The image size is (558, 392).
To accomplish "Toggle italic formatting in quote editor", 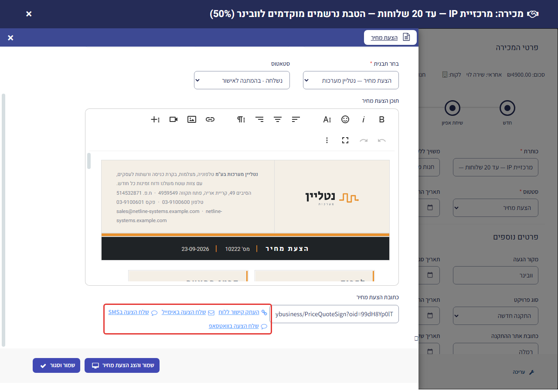I will (x=363, y=119).
